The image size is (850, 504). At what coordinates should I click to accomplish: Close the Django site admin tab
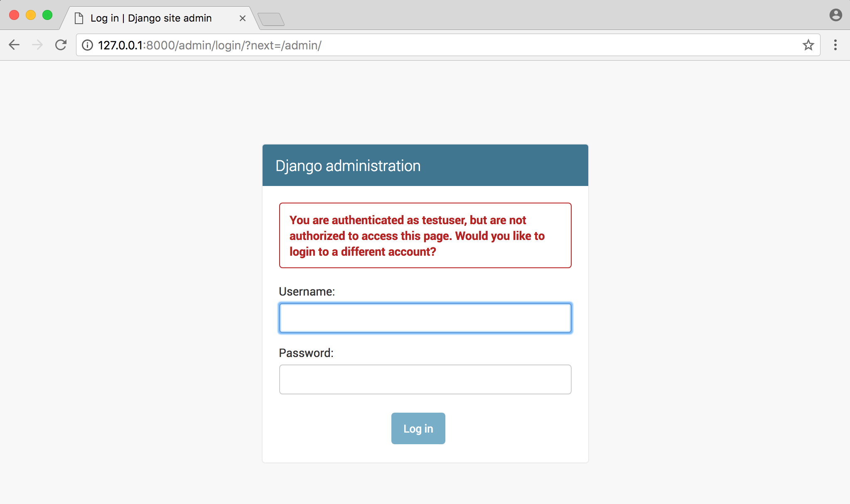tap(243, 18)
